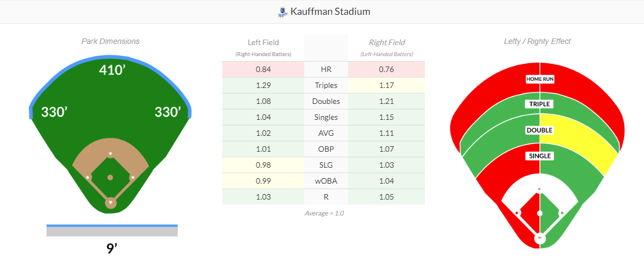Click the 1.29 Triples value for Left Field
Viewport: 644px width, 276px height.
pos(263,85)
